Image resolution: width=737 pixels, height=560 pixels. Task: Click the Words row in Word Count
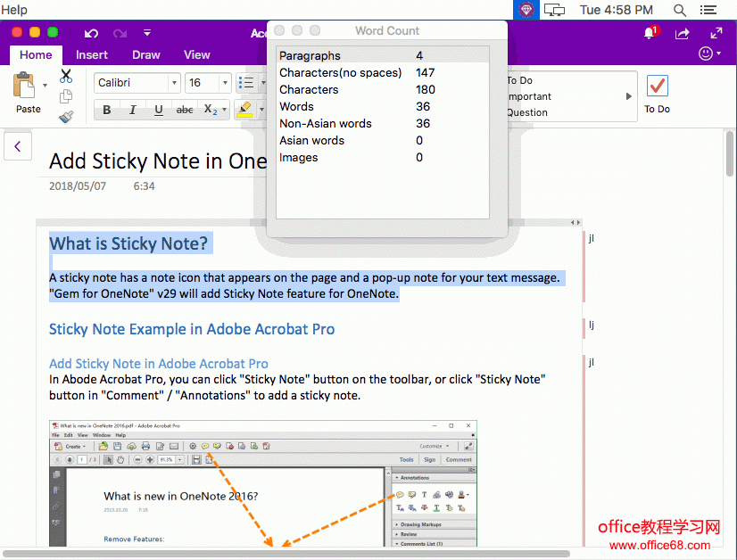click(x=383, y=106)
